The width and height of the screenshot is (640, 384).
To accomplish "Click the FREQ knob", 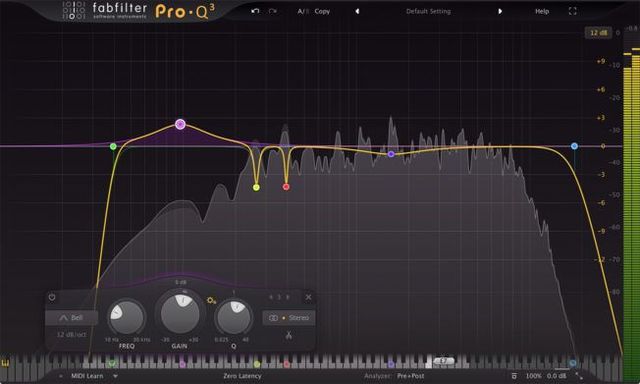I will 127,318.
